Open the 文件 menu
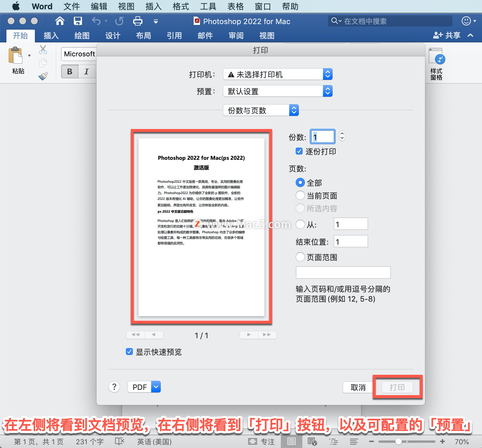482x448 pixels. 72,6
